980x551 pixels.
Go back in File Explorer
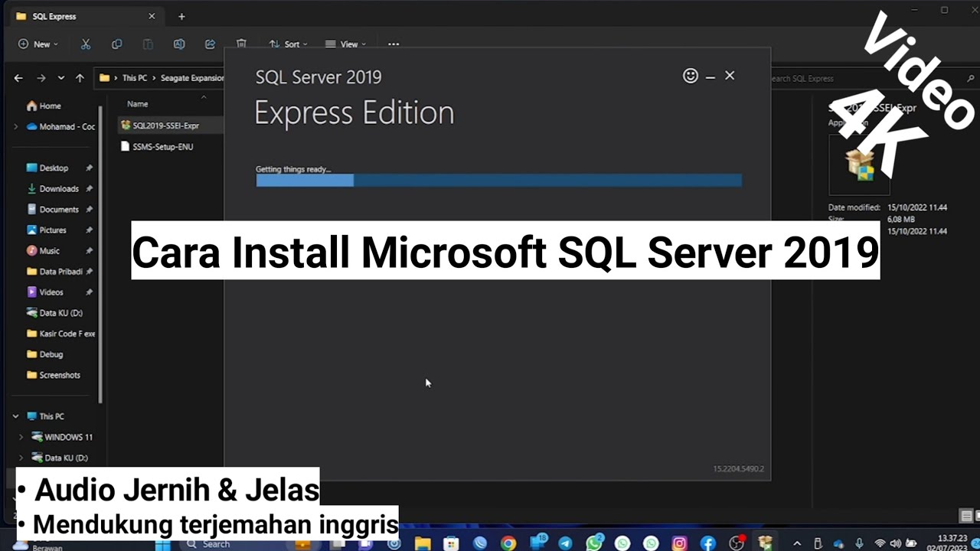point(18,78)
